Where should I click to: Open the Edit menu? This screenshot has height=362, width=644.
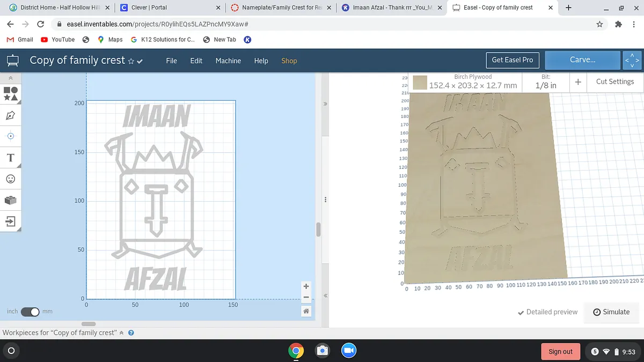(x=196, y=61)
